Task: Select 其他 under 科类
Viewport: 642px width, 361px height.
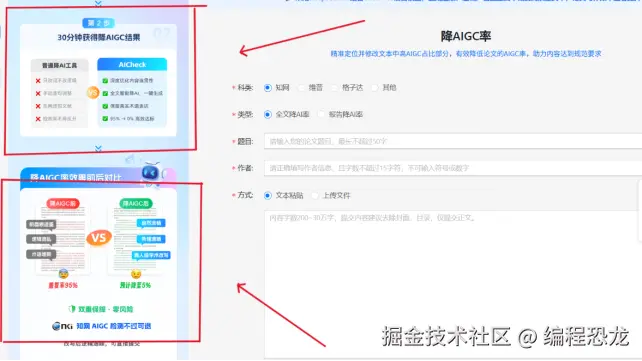Action: (375, 88)
